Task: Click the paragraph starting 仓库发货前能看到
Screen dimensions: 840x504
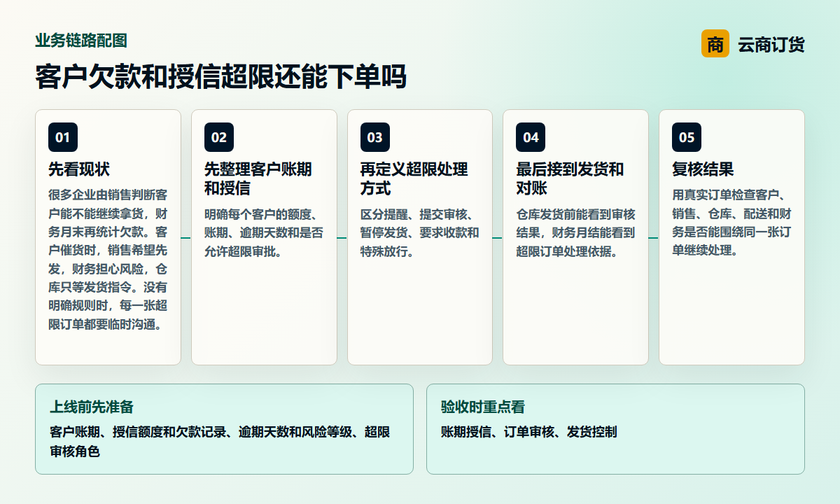Action: 575,232
